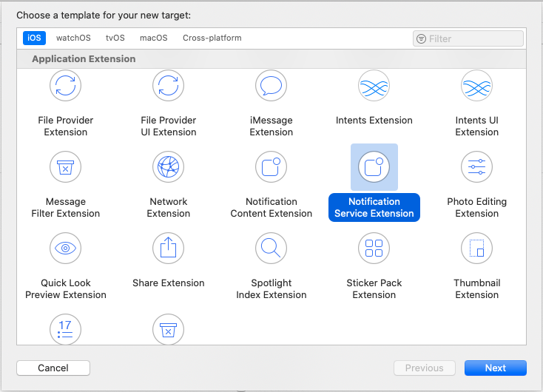Click the "File Provider UI Extension" label
This screenshot has width=543, height=392.
click(x=169, y=126)
